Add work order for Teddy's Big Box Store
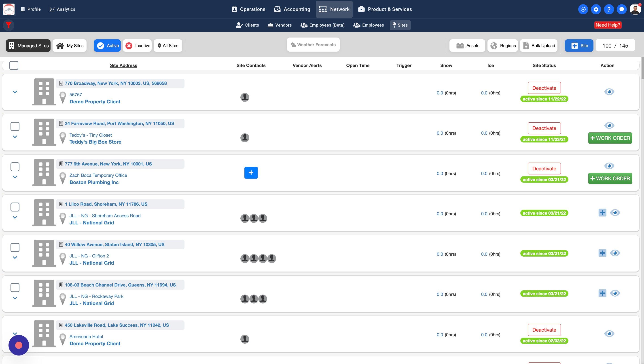The image size is (644, 364). tap(610, 138)
